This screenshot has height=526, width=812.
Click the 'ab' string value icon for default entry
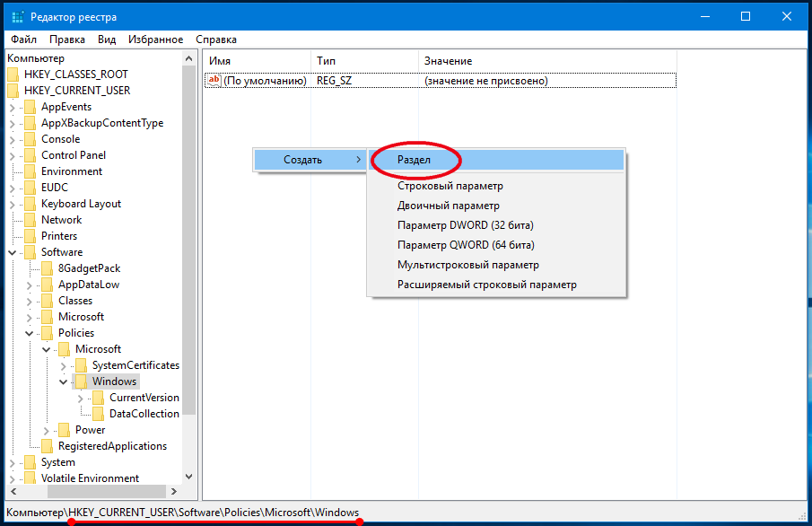[x=214, y=81]
